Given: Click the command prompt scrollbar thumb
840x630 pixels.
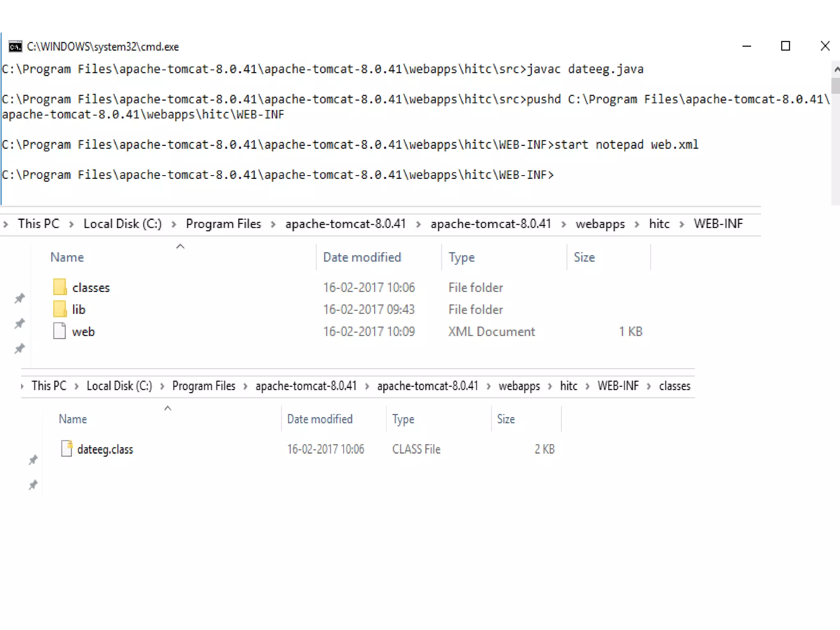Looking at the screenshot, I should (x=835, y=86).
